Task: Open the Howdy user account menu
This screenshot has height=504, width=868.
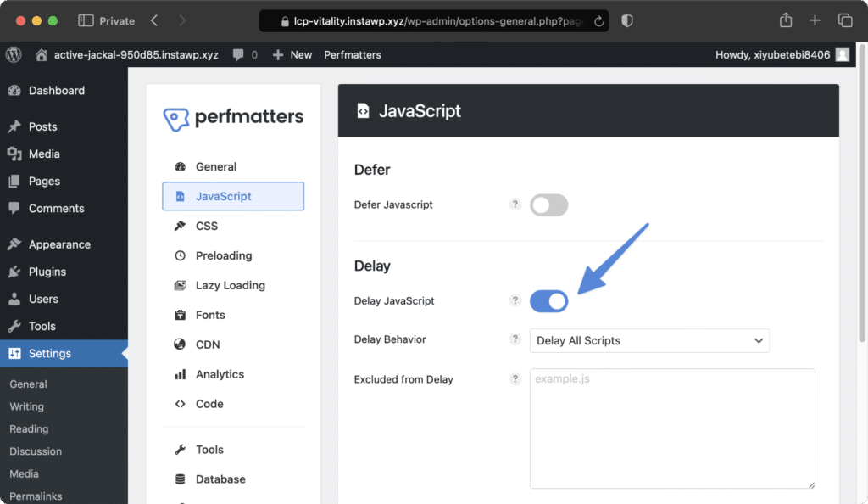Action: coord(782,54)
